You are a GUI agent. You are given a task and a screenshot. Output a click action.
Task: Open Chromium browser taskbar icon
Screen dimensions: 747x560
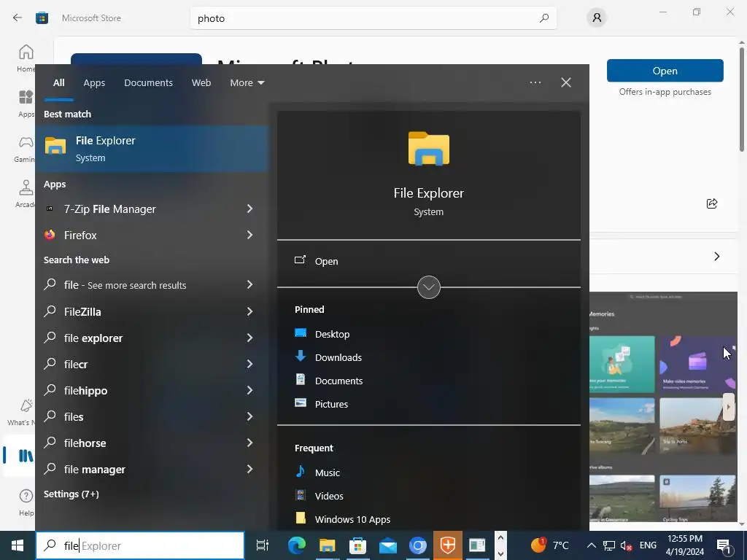[x=418, y=545]
